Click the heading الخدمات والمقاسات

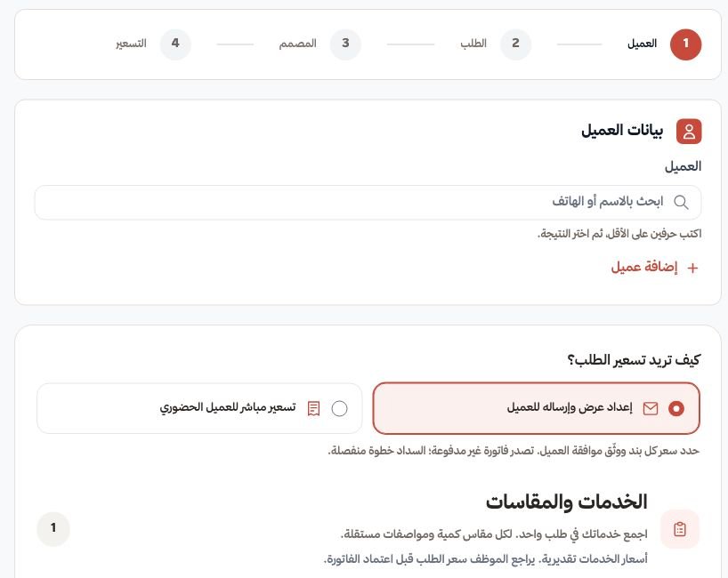[x=566, y=502]
